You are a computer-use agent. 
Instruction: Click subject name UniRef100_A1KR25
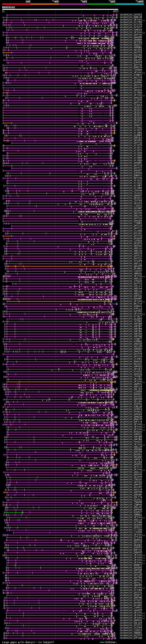pos(131,610)
